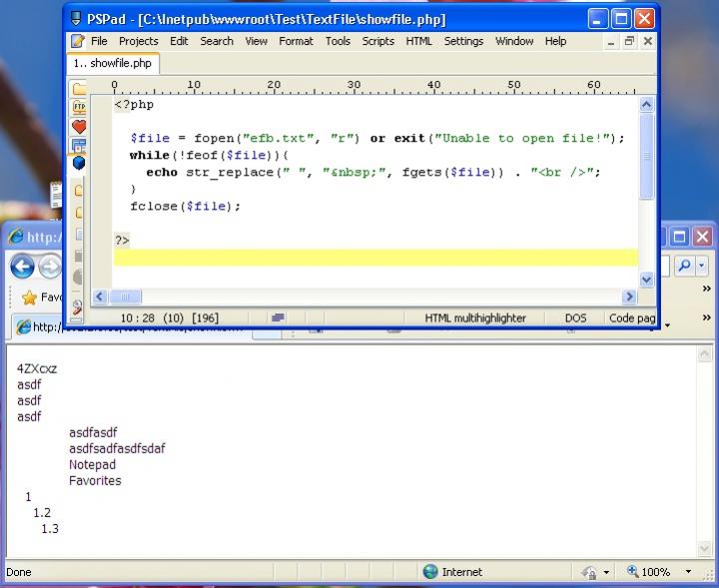Expand IE command bar overflow chevron
This screenshot has width=719, height=588.
point(707,317)
